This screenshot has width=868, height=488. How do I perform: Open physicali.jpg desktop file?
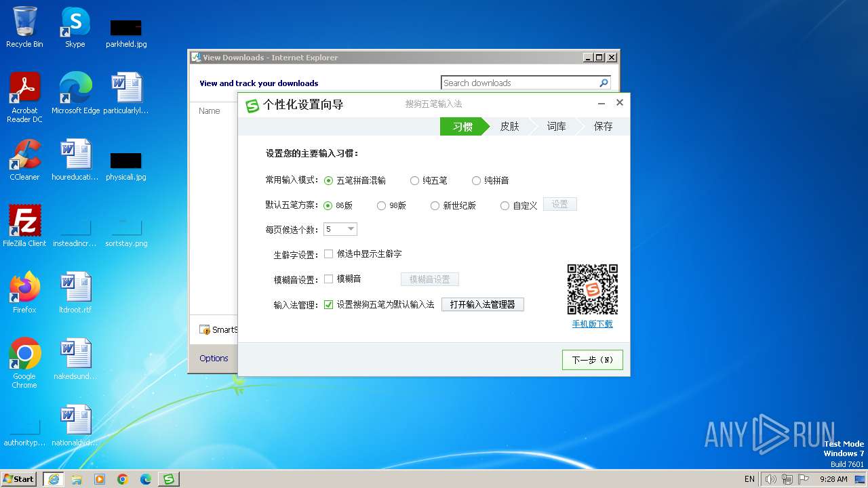point(126,165)
